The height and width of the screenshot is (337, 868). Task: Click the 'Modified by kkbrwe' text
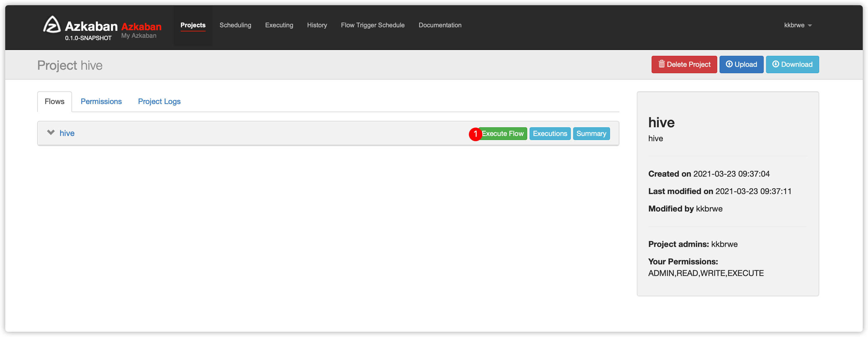point(685,209)
